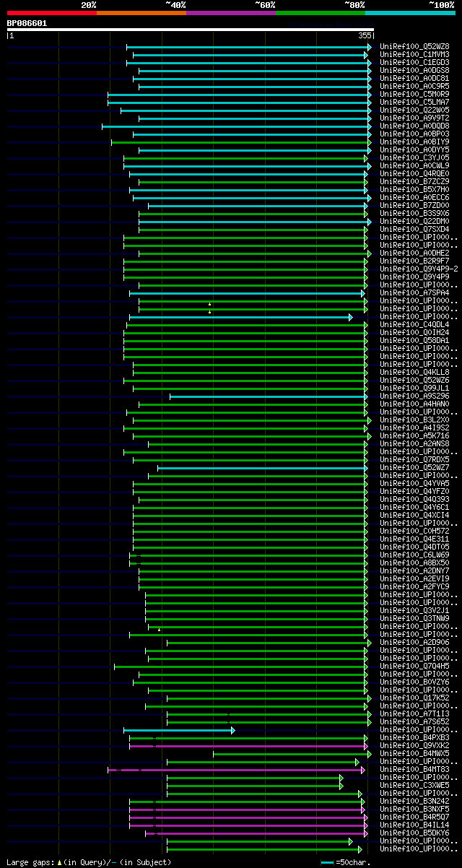Image resolution: width=462 pixels, height=868 pixels.
Task: Open hit UniRef100_A0DC81
Action: point(414,78)
